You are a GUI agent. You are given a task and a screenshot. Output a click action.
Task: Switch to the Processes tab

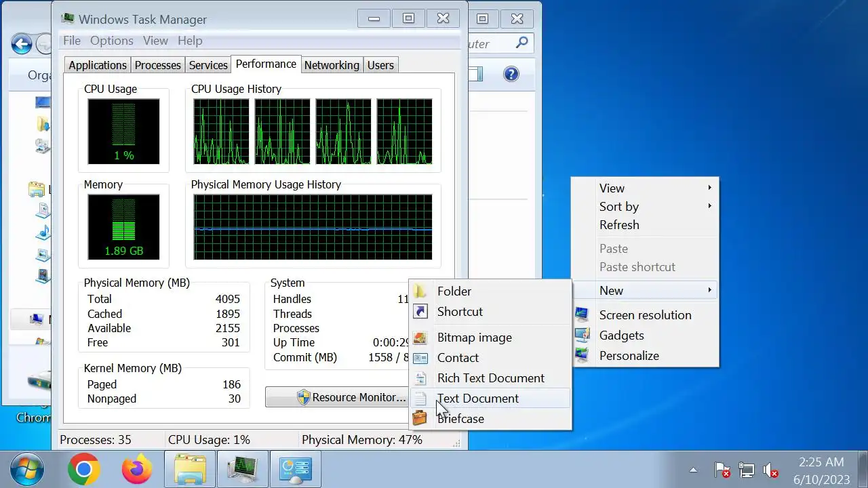(x=157, y=65)
